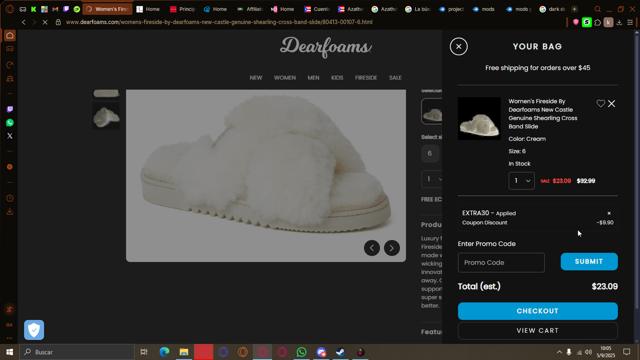The image size is (640, 360).
Task: Close the Your Bag panel
Action: [x=458, y=47]
